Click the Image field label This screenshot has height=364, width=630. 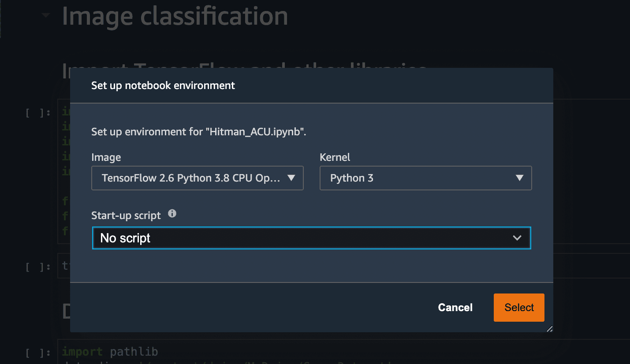tap(106, 157)
